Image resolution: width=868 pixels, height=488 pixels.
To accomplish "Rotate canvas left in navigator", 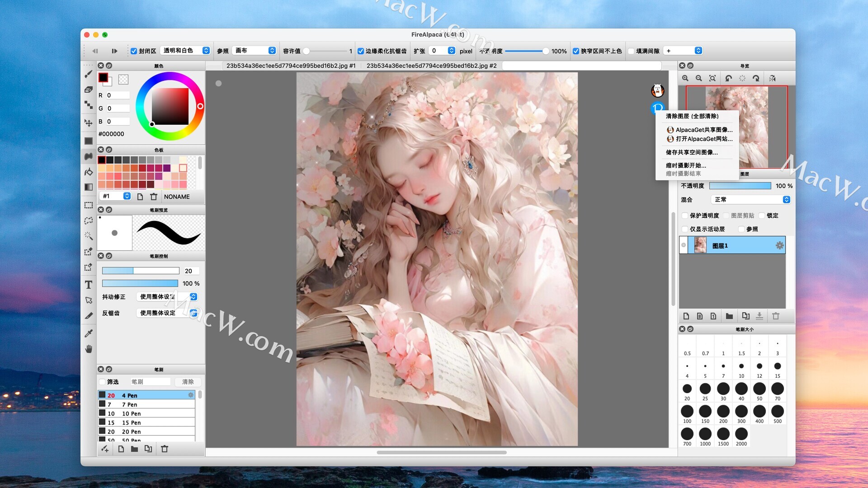I will pos(728,78).
